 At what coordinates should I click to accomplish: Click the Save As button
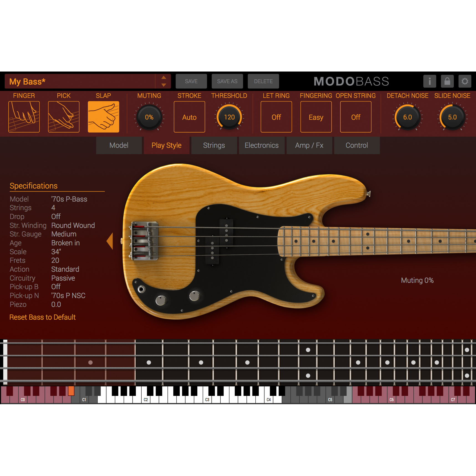[x=227, y=81]
